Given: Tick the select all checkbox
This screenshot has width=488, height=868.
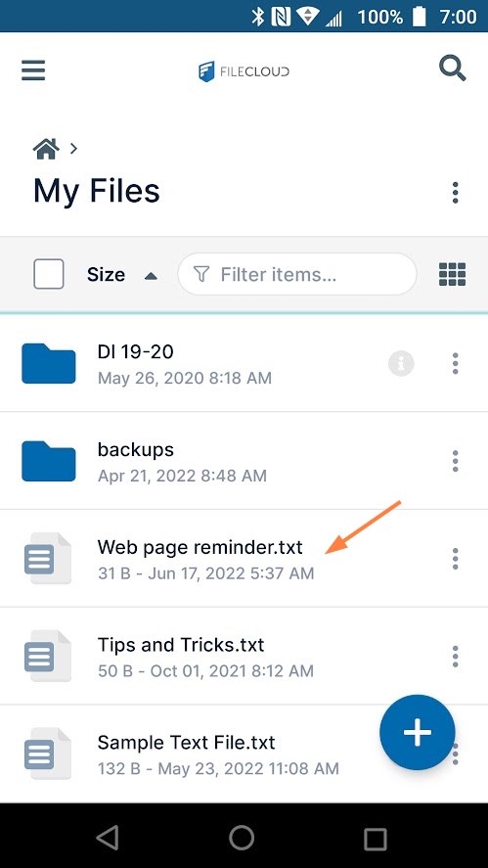Looking at the screenshot, I should coord(49,274).
